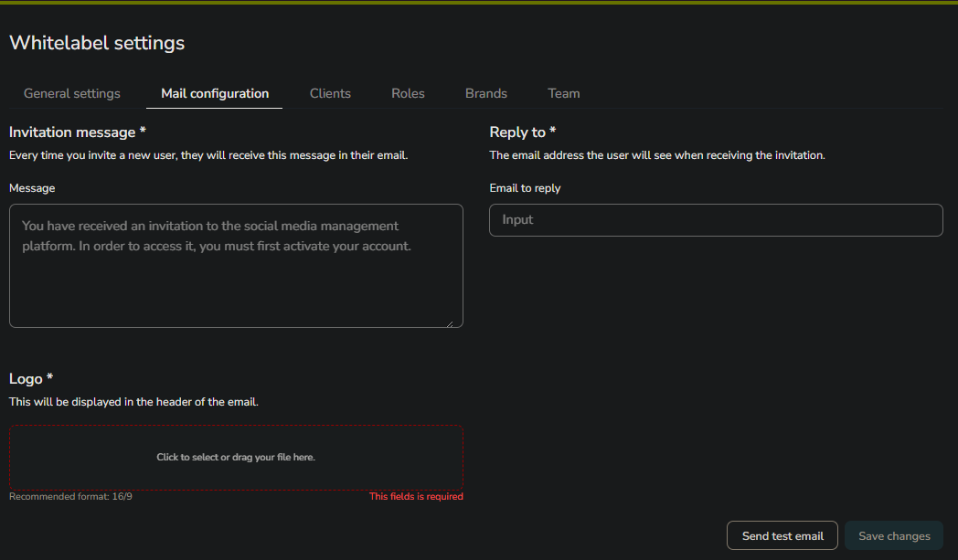Click the 'Recommended format: 16/9' hint
The height and width of the screenshot is (560, 958).
71,496
